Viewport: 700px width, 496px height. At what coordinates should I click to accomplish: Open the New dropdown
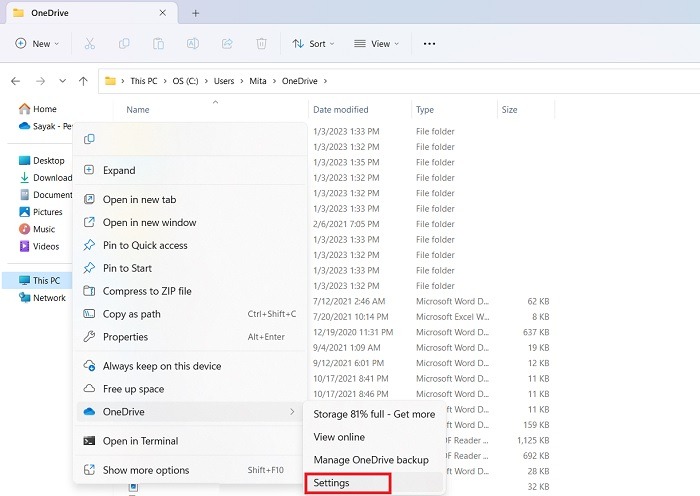tap(38, 43)
